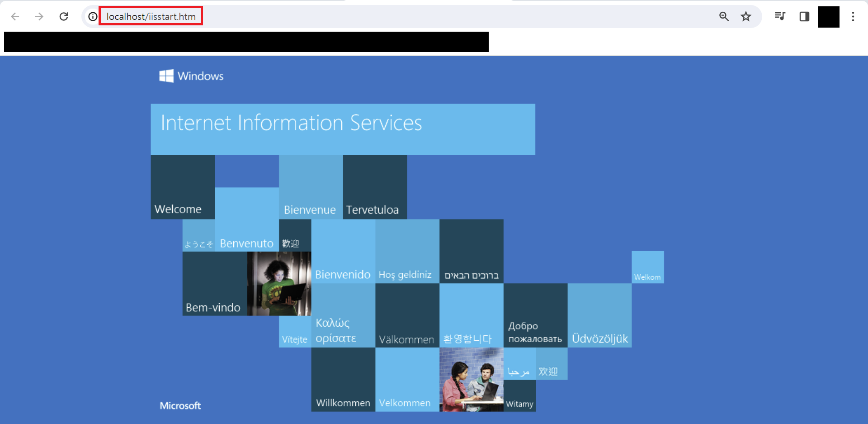Click the Добро пожаловать tile
The image size is (868, 424).
click(x=536, y=315)
